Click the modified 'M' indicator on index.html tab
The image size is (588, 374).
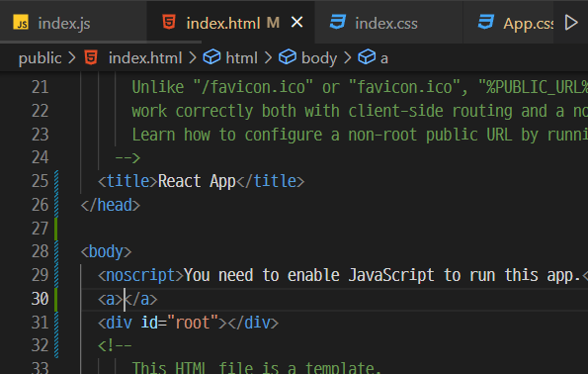[x=273, y=23]
